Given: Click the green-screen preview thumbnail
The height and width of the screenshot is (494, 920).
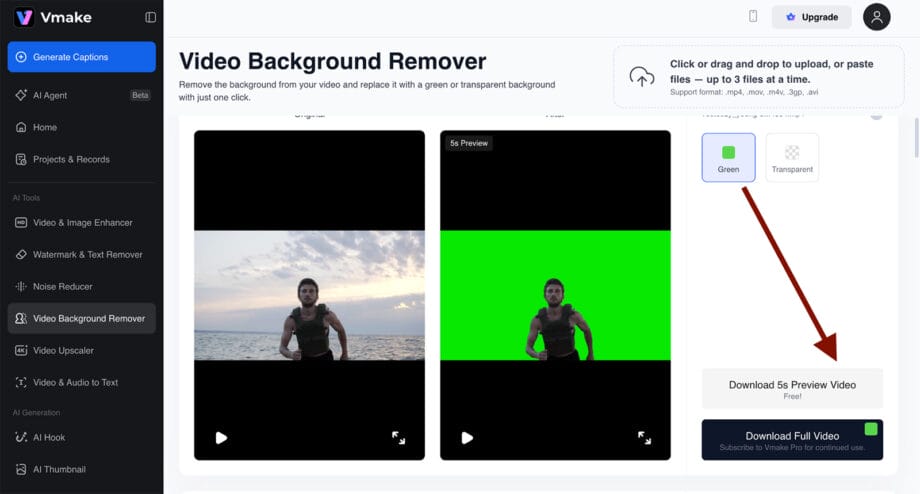Looking at the screenshot, I should click(555, 295).
